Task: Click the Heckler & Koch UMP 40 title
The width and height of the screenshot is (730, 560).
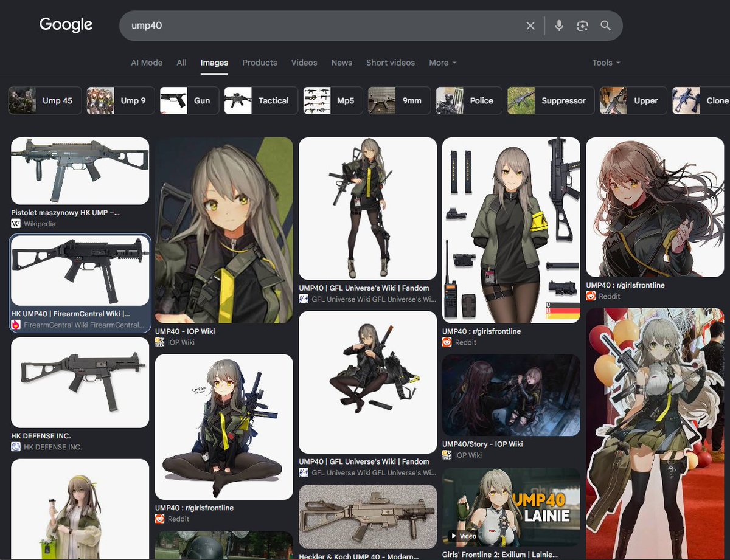Action: click(359, 556)
